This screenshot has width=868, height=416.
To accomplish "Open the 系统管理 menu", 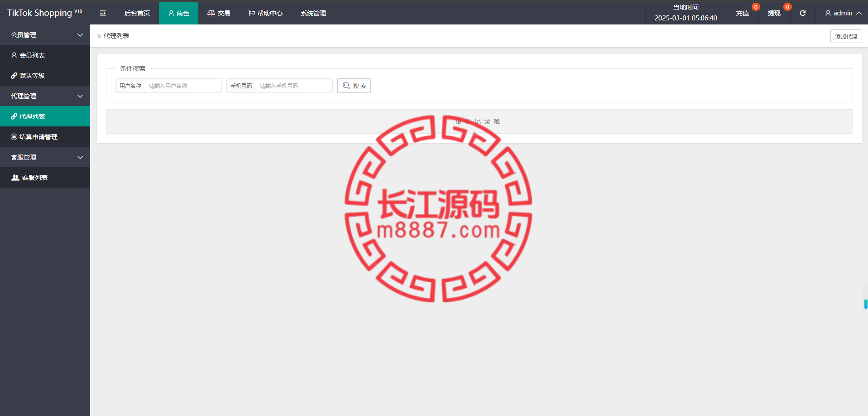I will coord(313,13).
